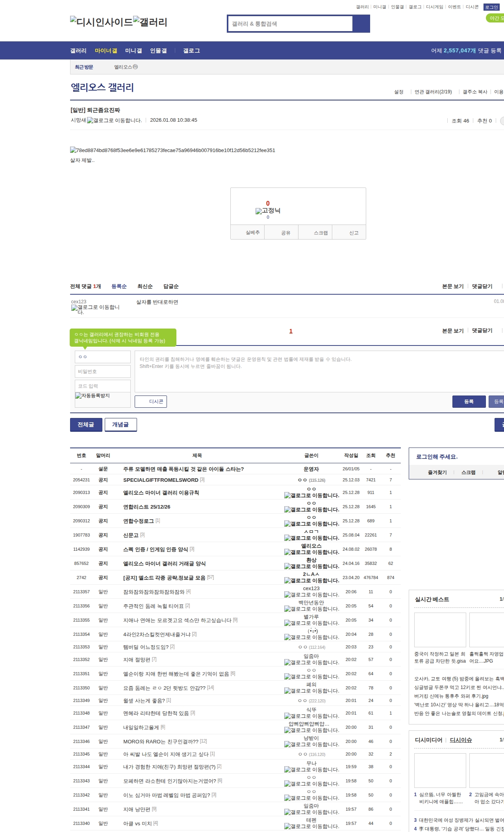This screenshot has width=504, height=832.
Task: Collapse comments with 댓글닫기 beside sort options
Action: coord(482,286)
